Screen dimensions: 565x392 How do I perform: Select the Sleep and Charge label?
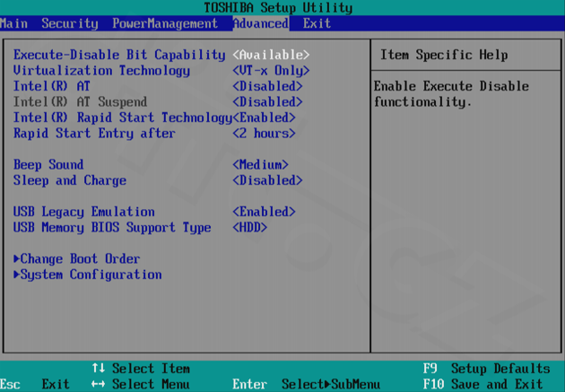(x=70, y=180)
